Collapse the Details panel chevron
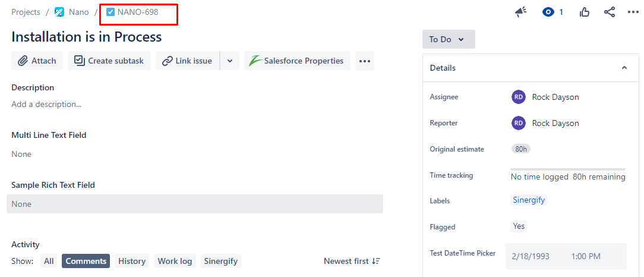This screenshot has height=277, width=644. point(624,68)
